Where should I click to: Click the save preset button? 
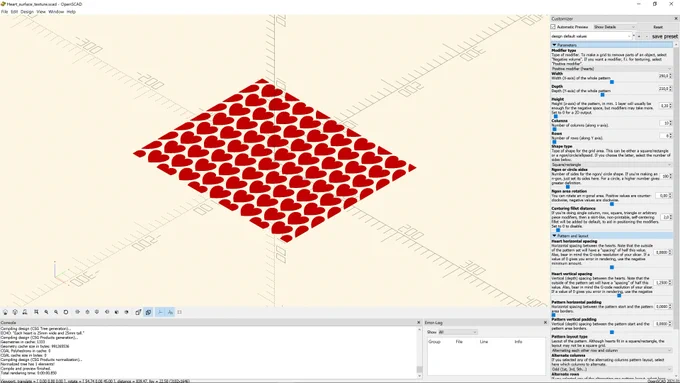[x=664, y=36]
